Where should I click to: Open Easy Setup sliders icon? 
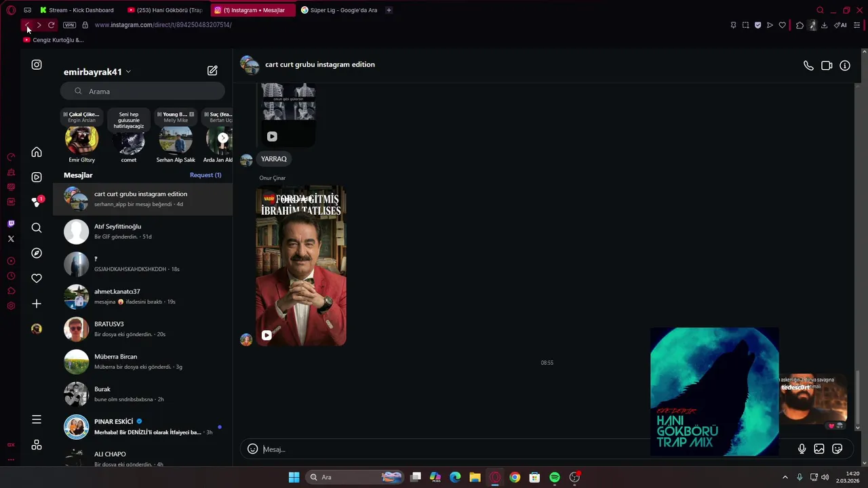(x=857, y=25)
